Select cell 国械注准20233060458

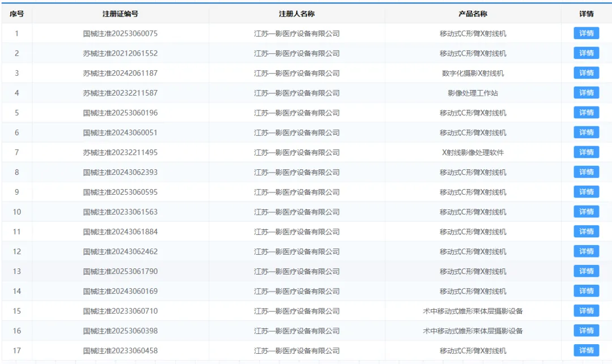click(x=120, y=351)
